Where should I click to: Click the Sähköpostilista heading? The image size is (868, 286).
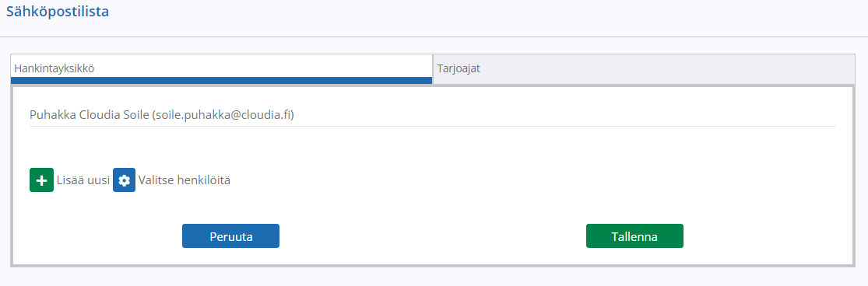58,12
